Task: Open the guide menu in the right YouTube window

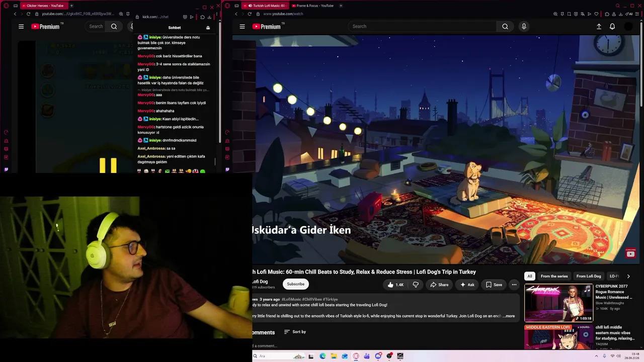Action: tap(242, 27)
